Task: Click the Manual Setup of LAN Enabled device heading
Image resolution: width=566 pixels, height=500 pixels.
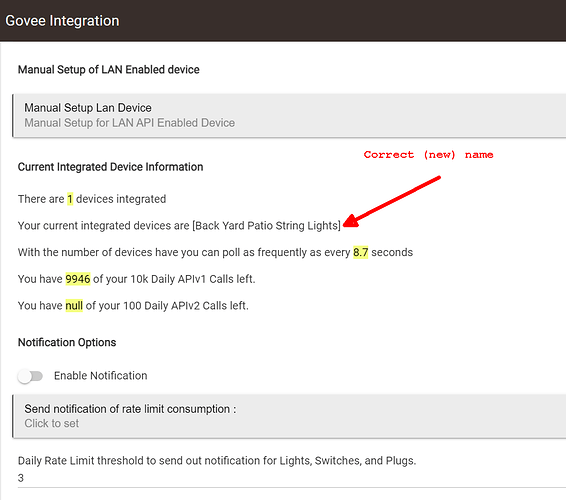Action: pyautogui.click(x=109, y=69)
